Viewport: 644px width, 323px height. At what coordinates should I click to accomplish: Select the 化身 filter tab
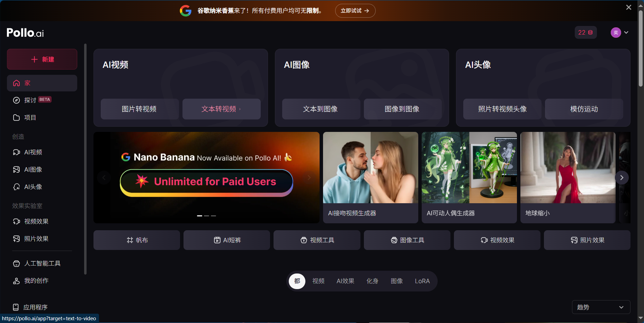coord(372,281)
